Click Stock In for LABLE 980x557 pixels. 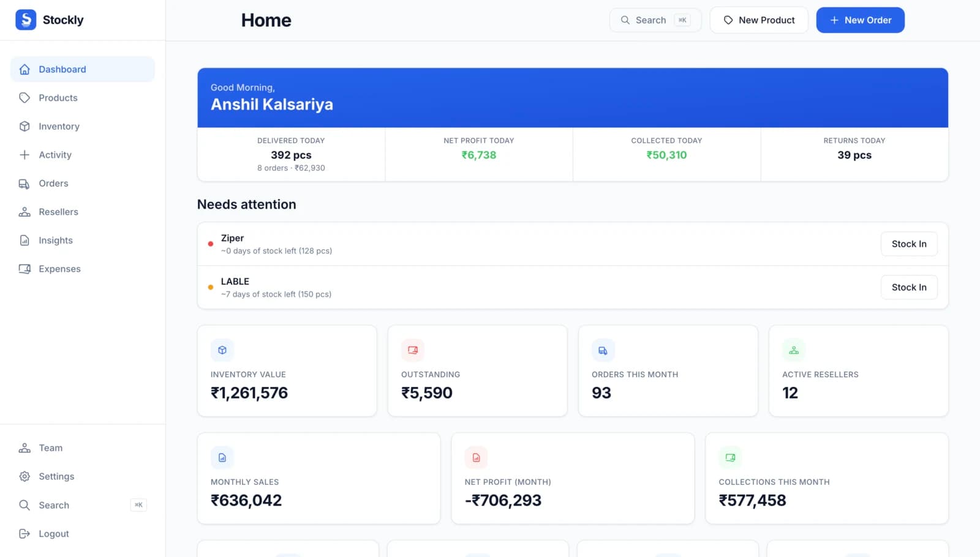(x=909, y=287)
